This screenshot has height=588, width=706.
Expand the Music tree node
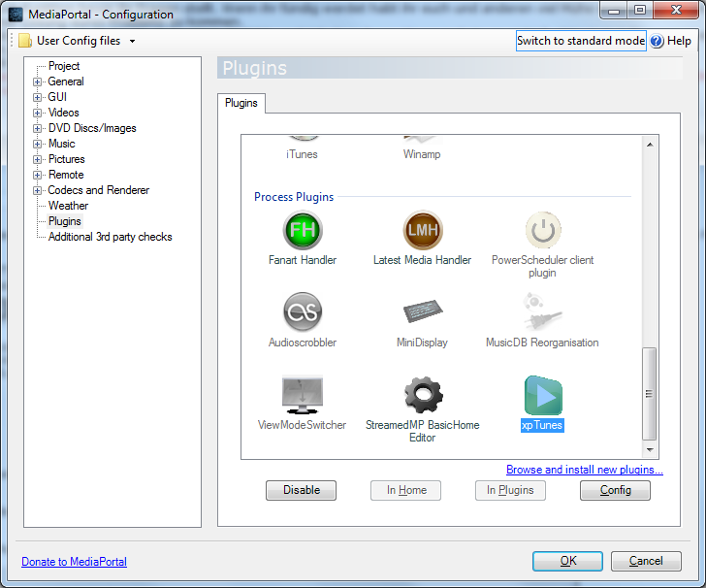coord(38,145)
